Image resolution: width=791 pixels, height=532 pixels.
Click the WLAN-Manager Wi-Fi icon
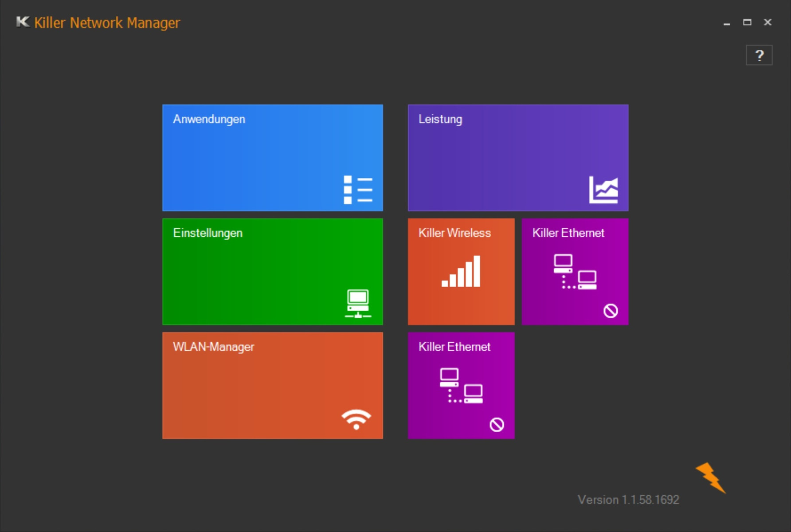(x=356, y=419)
